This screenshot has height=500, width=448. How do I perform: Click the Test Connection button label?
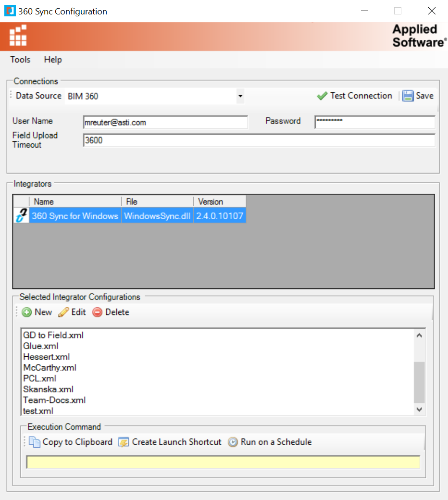361,96
